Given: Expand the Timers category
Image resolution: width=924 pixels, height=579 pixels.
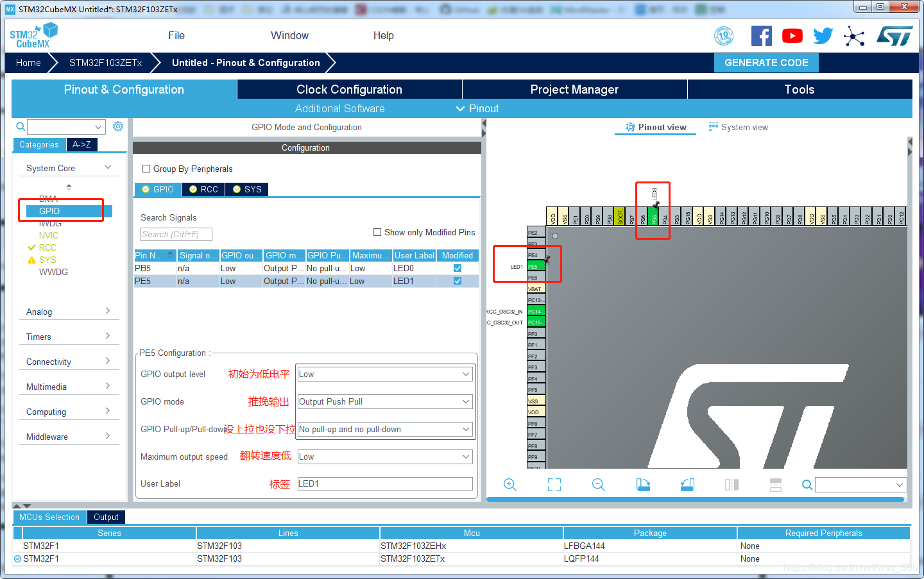Looking at the screenshot, I should [108, 336].
